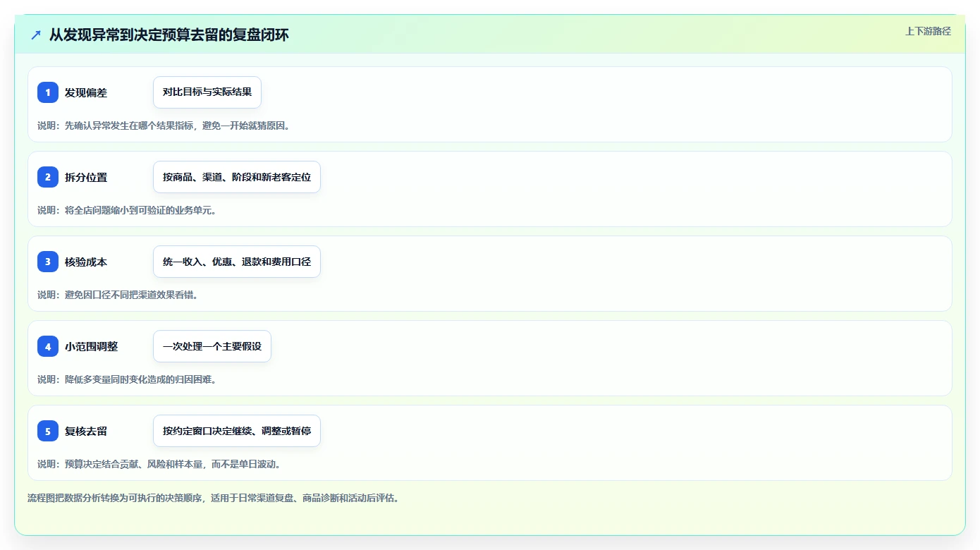The height and width of the screenshot is (550, 980).
Task: Click the note 降低多变量同时变化造成的归因困难
Action: click(x=140, y=379)
